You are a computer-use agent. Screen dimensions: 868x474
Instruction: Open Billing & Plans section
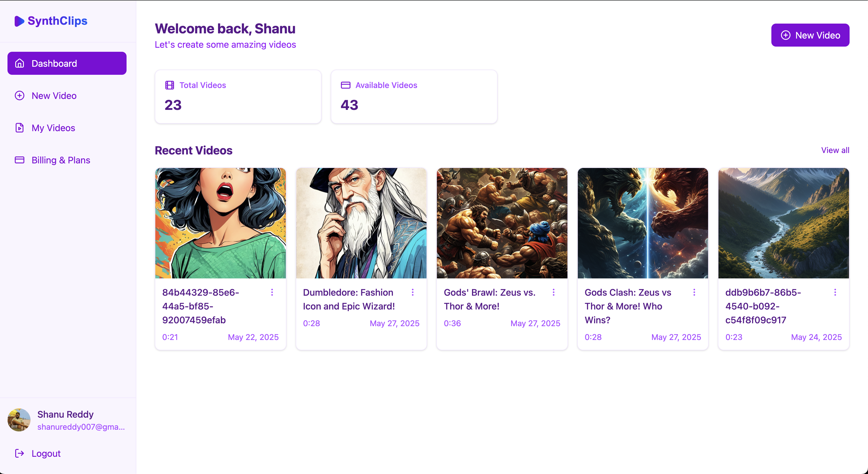point(61,160)
